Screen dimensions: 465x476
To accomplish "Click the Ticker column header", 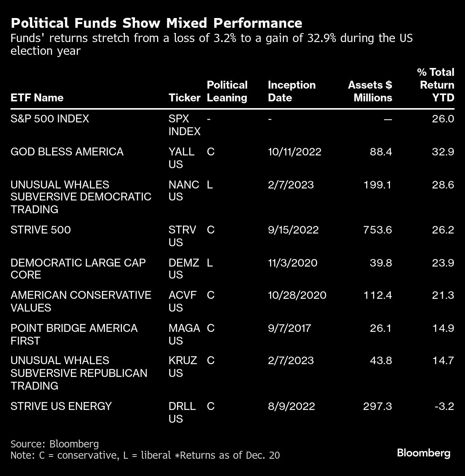I will (184, 98).
